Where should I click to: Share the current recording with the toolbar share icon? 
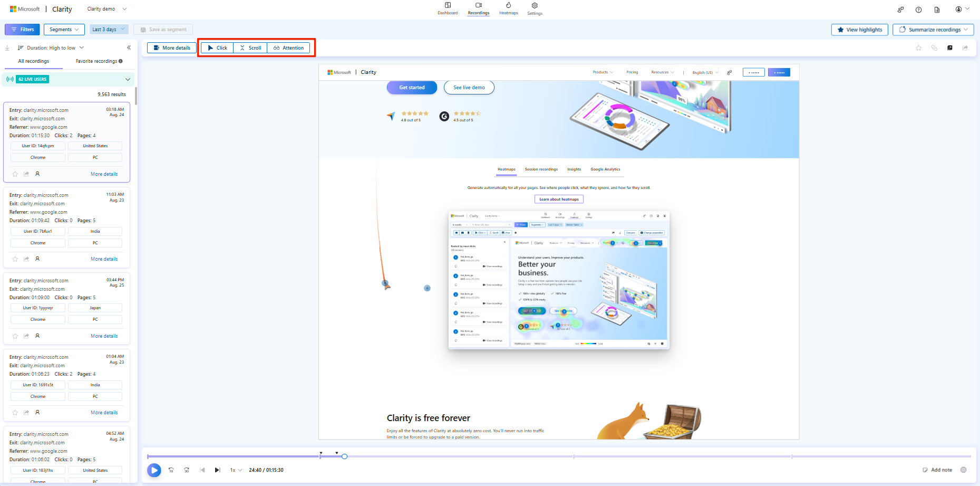(965, 47)
